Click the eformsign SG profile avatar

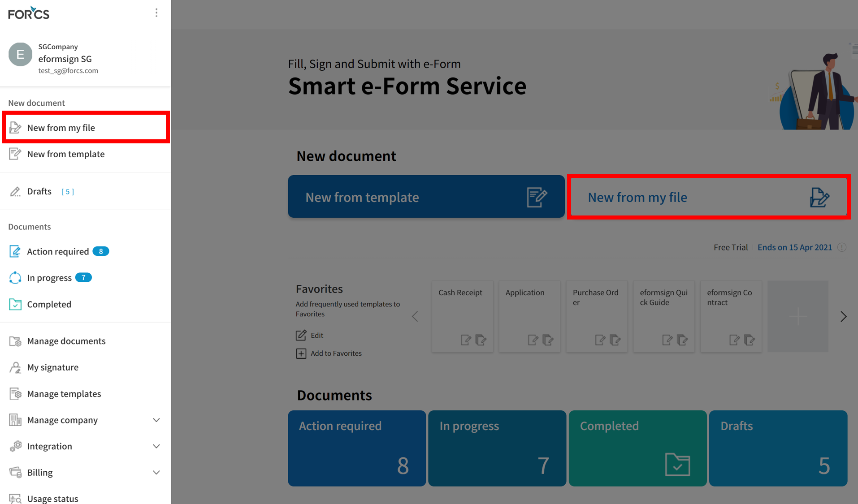coord(20,54)
